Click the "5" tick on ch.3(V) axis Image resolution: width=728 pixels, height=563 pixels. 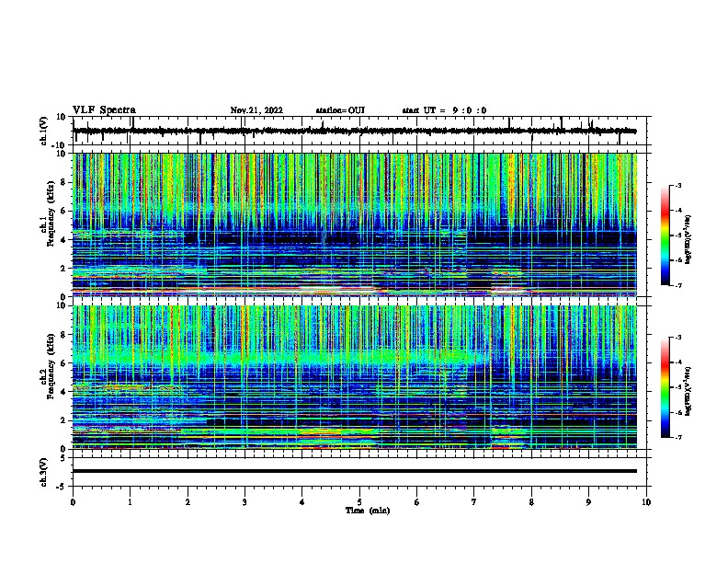tap(63, 458)
